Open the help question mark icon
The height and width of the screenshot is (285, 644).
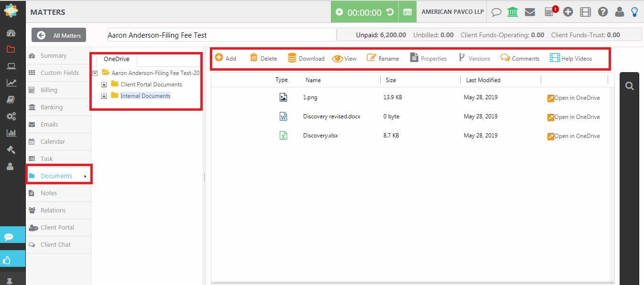[x=603, y=12]
